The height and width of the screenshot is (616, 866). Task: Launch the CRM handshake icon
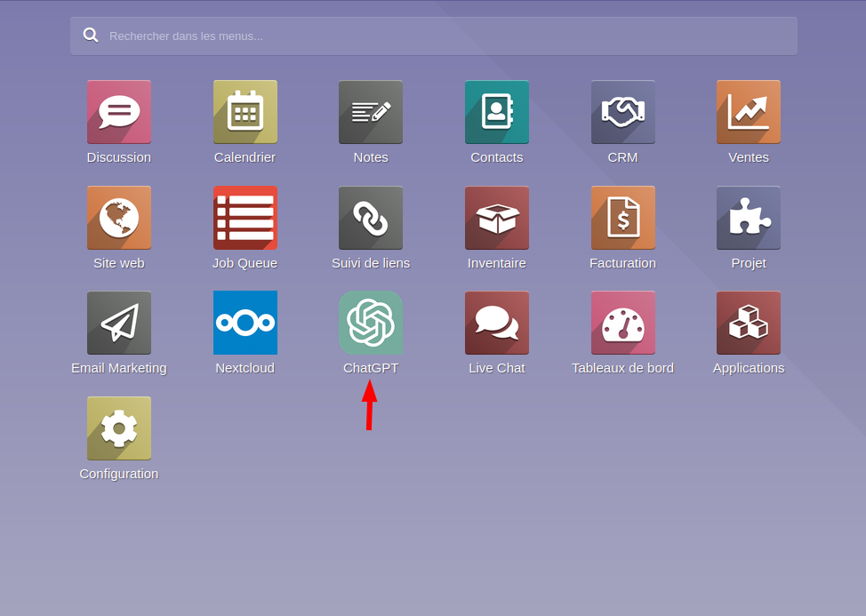point(623,112)
